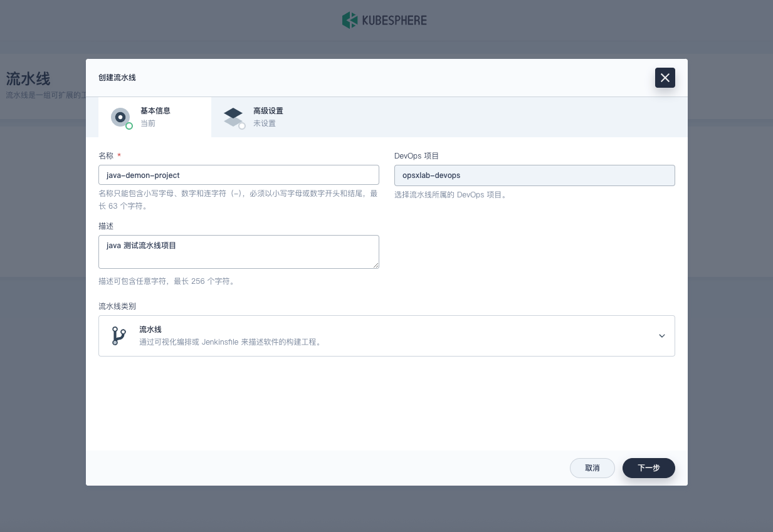Viewport: 773px width, 532px height.
Task: Click the grey status dot on 高级设置
Action: point(242,126)
